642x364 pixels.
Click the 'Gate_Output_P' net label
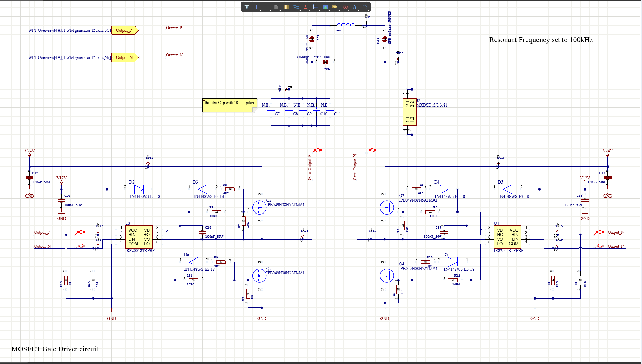(x=309, y=167)
